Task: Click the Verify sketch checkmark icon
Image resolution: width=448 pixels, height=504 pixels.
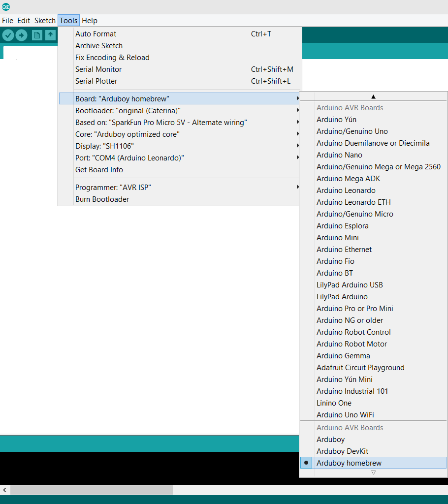Action: (x=8, y=35)
